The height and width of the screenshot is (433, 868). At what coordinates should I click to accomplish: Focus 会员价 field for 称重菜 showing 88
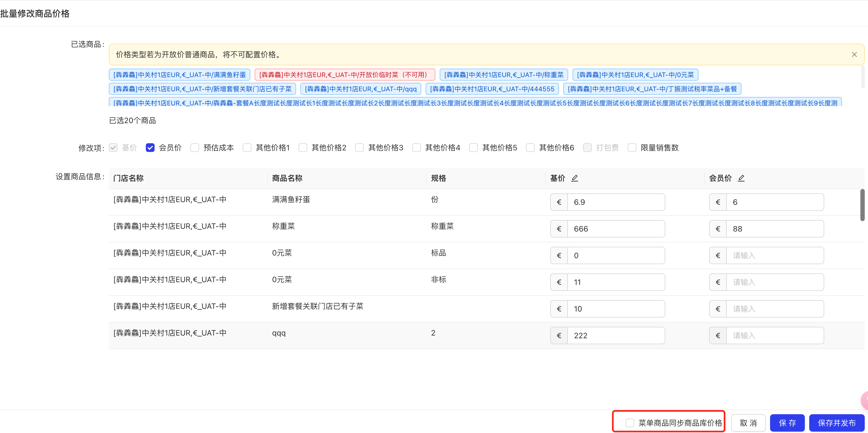click(775, 229)
